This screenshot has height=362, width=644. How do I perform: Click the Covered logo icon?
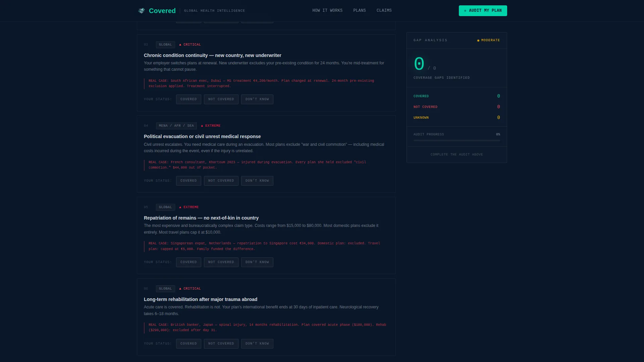pos(142,11)
